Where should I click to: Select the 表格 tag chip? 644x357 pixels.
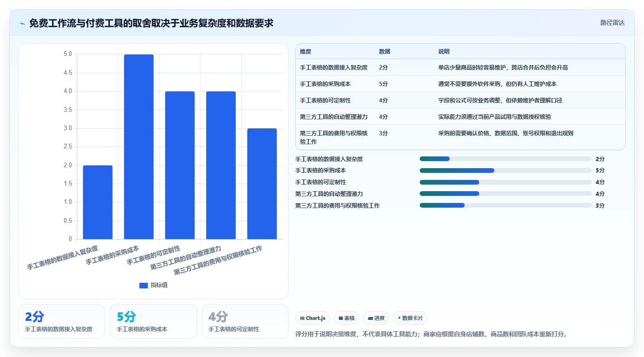click(x=346, y=318)
